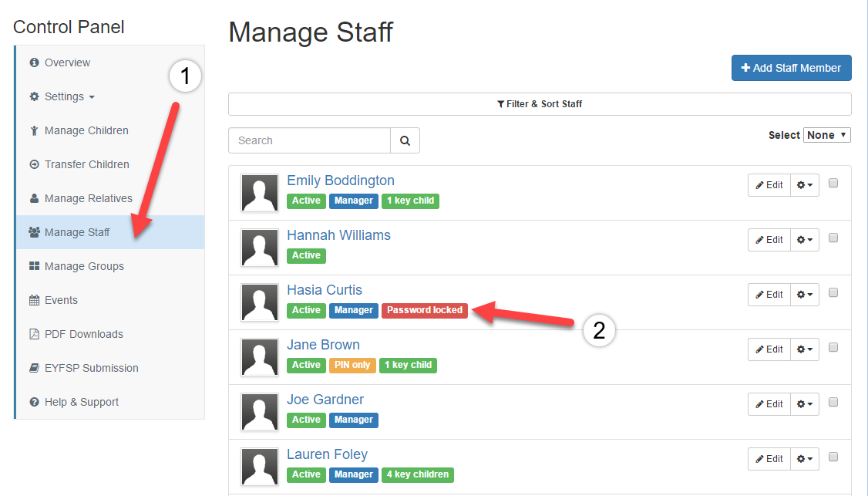Click the EYFSP Submission book icon
868x496 pixels.
[x=35, y=368]
